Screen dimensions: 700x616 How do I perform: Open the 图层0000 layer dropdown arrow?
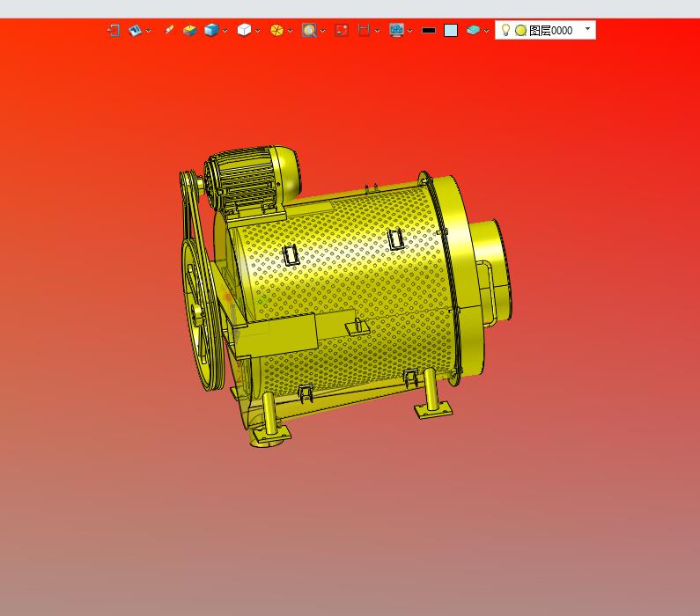click(587, 29)
